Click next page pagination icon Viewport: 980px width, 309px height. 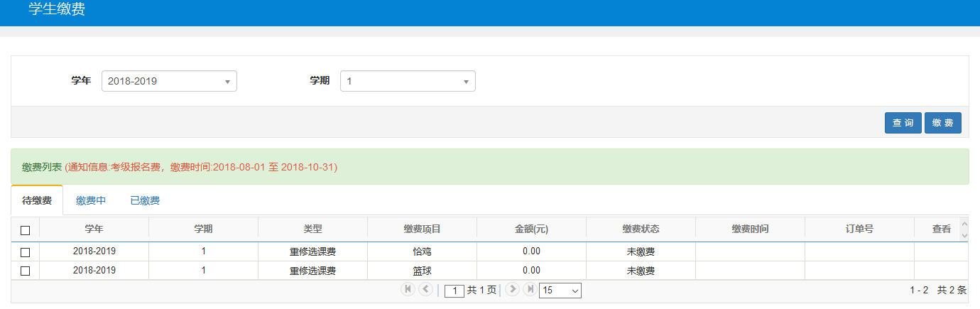512,289
